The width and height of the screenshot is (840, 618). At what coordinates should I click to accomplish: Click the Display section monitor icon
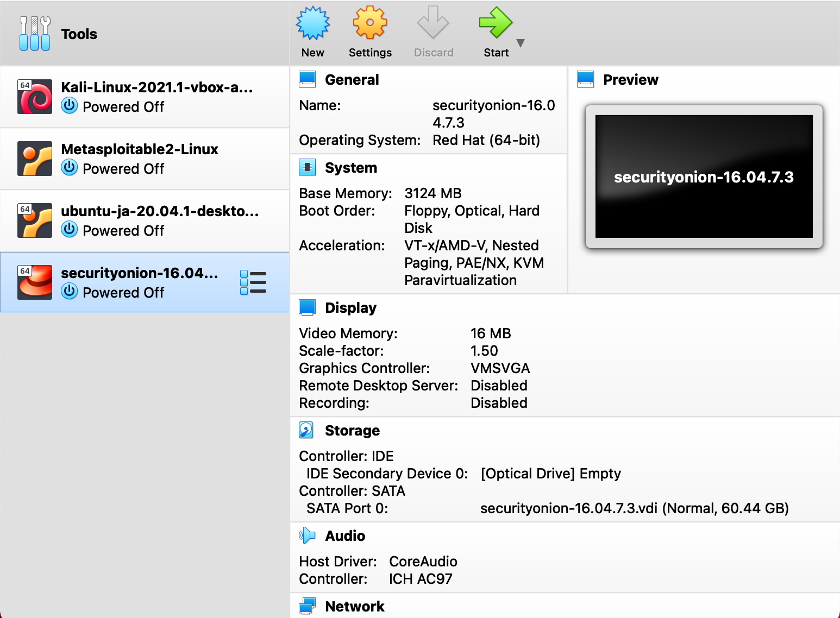[307, 307]
